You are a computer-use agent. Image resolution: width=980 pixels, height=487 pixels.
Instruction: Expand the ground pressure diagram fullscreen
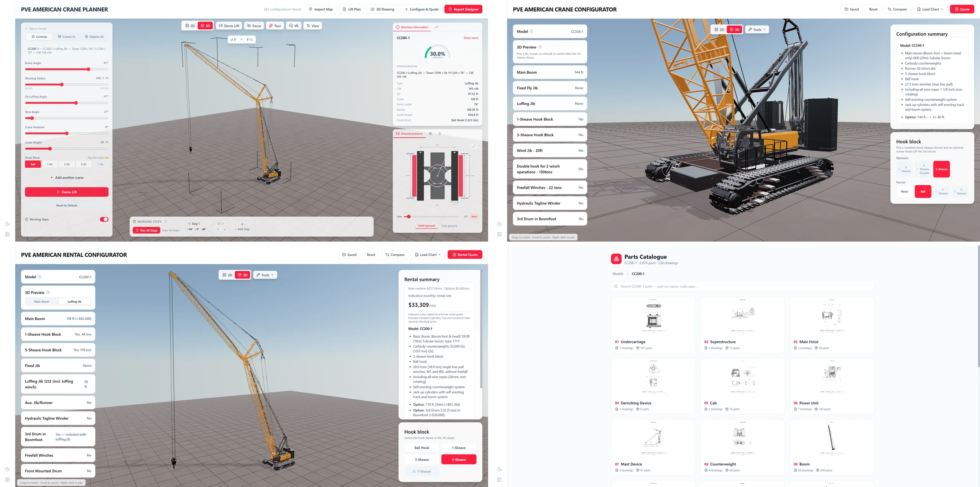[474, 146]
